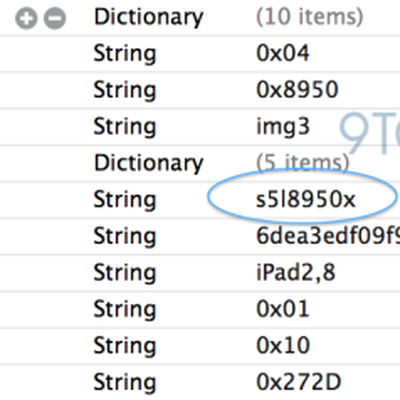Click the (10 items) summary text
The image size is (400, 400).
[x=309, y=17]
